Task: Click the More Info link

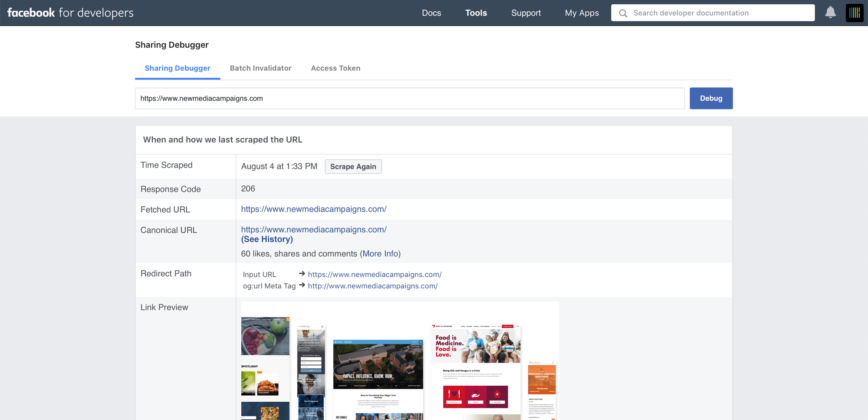Action: click(380, 254)
